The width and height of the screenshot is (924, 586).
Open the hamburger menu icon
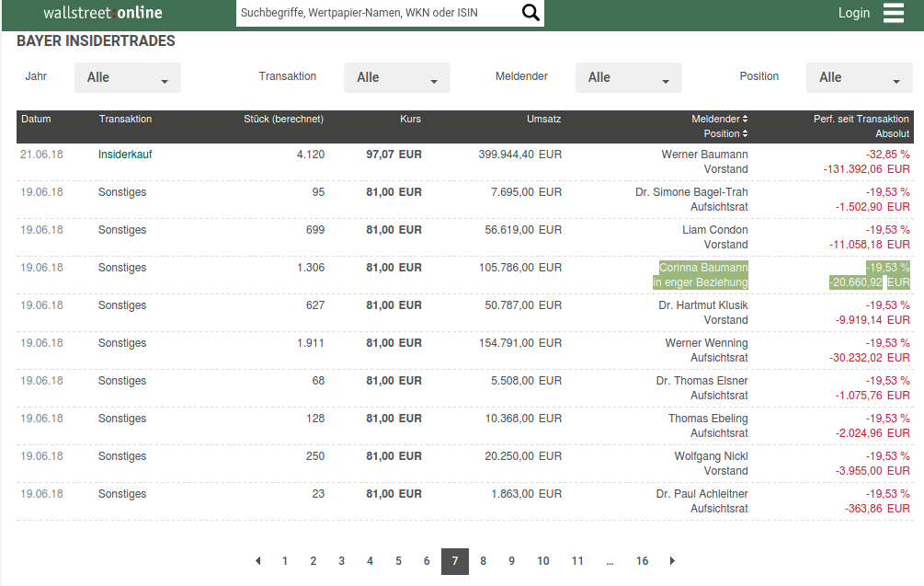click(x=894, y=12)
